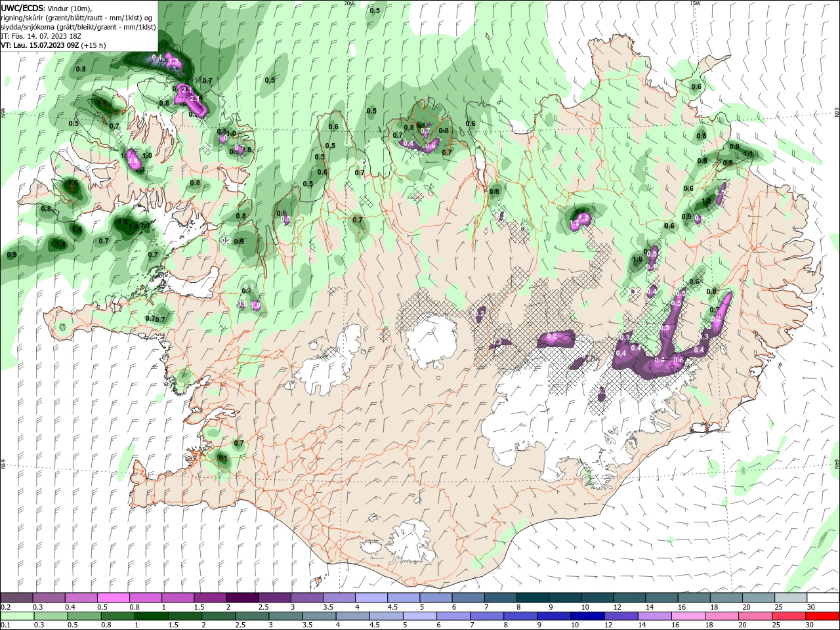
Task: Click the medium green 0.5 swatch in the lower legend
Action: pyautogui.click(x=84, y=617)
